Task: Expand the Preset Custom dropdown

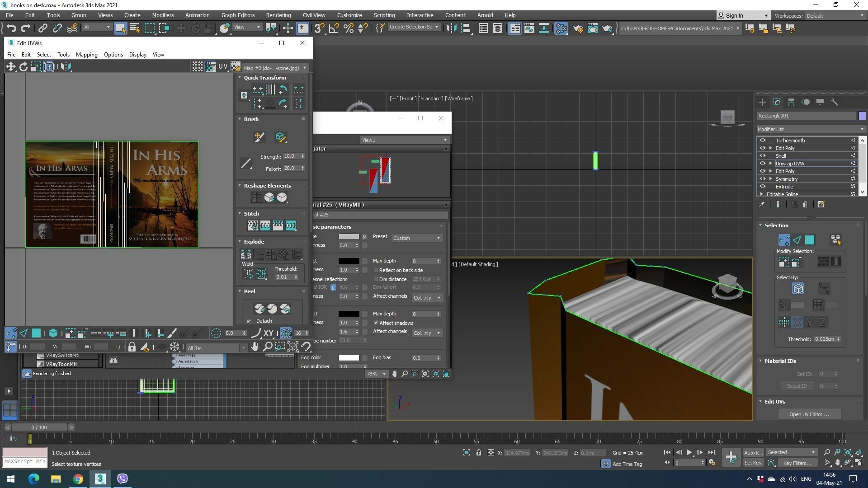Action: point(416,238)
